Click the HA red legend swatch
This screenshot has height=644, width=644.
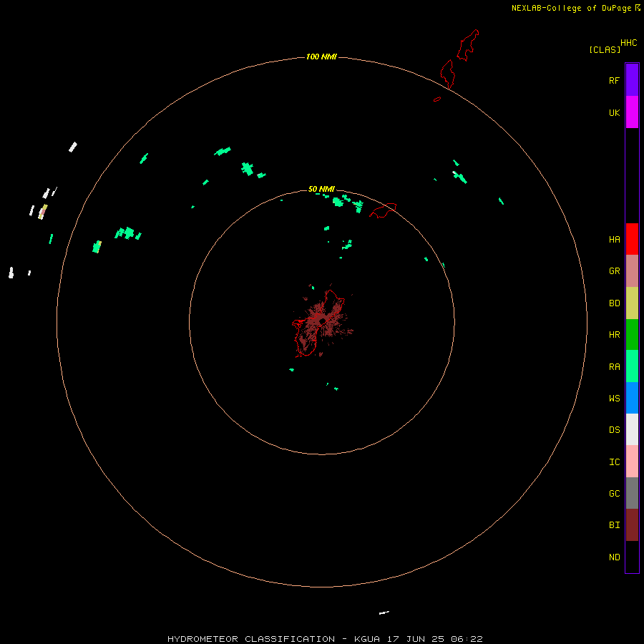632,239
